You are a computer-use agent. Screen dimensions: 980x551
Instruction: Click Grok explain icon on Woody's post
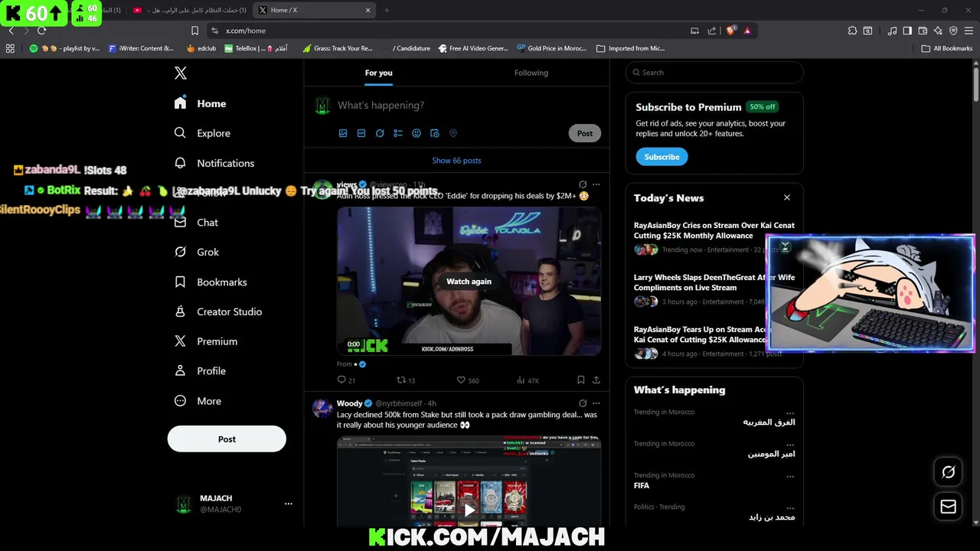point(583,403)
